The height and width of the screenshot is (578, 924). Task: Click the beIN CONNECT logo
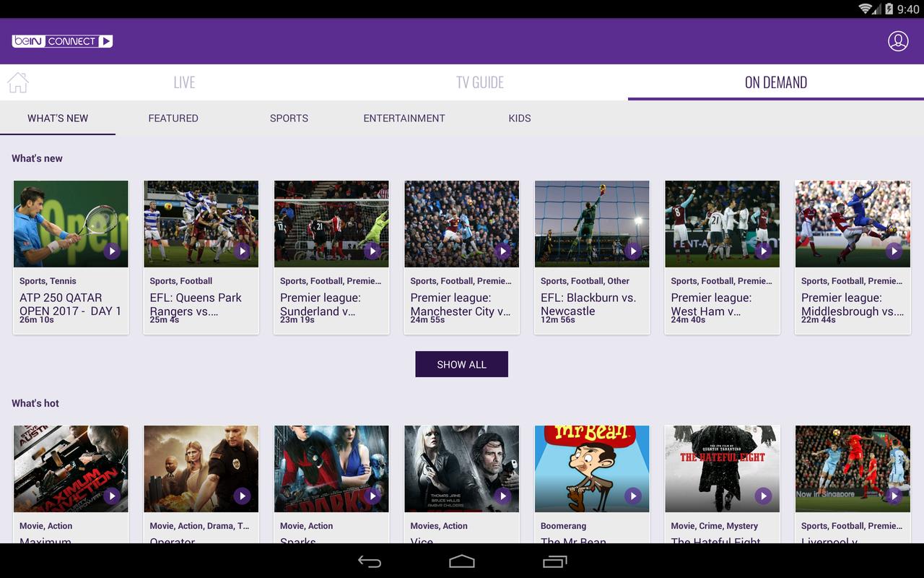62,41
